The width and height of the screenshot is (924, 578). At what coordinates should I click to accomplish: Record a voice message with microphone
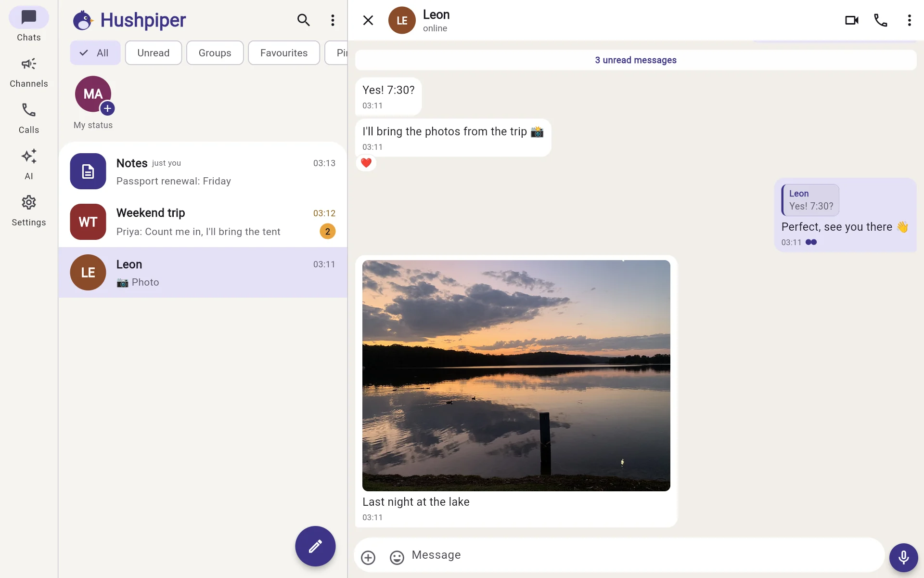[x=904, y=558]
